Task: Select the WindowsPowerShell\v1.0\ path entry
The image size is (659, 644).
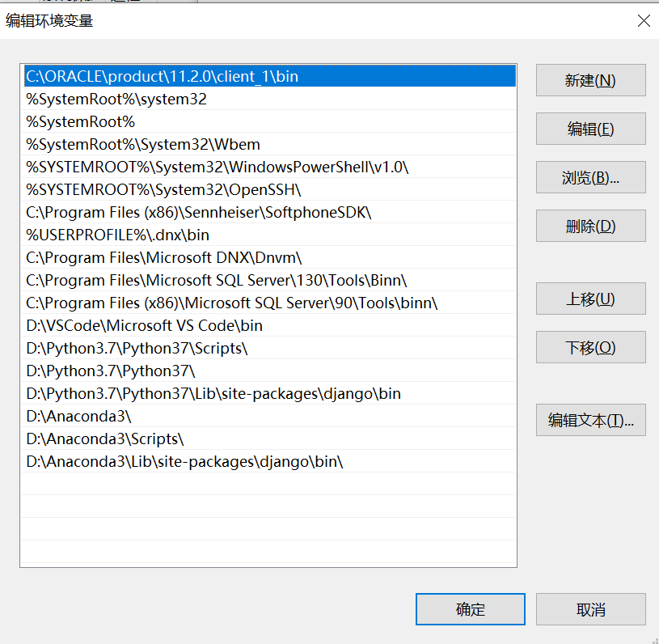Action: coord(270,167)
